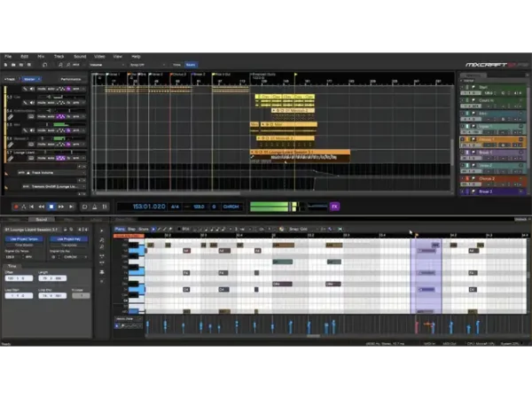
Task: Toggle Loop mode in the transport
Action: (85, 207)
